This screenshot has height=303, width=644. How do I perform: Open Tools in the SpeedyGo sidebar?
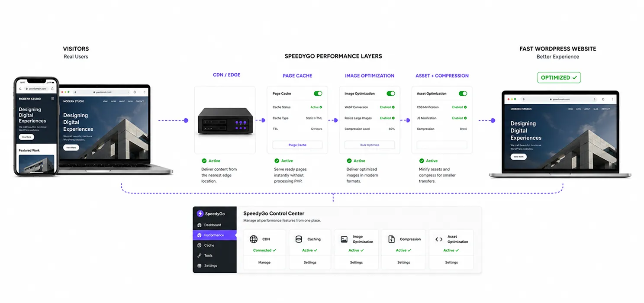coord(215,255)
